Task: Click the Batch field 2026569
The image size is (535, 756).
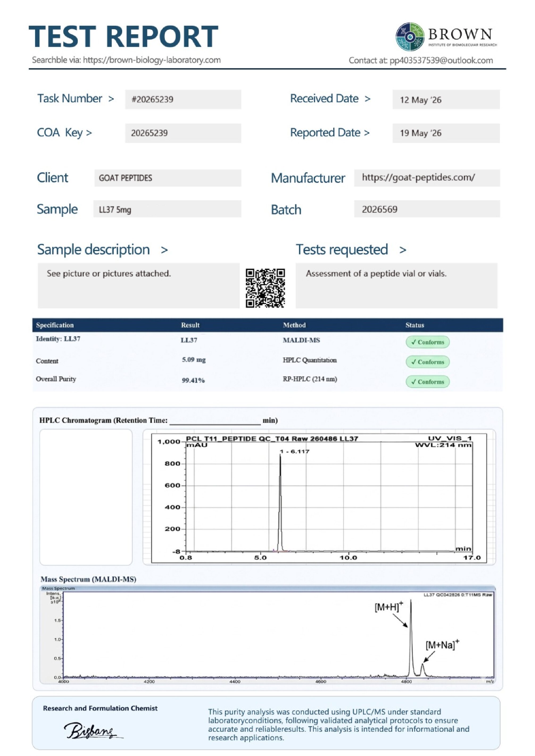Action: tap(427, 209)
